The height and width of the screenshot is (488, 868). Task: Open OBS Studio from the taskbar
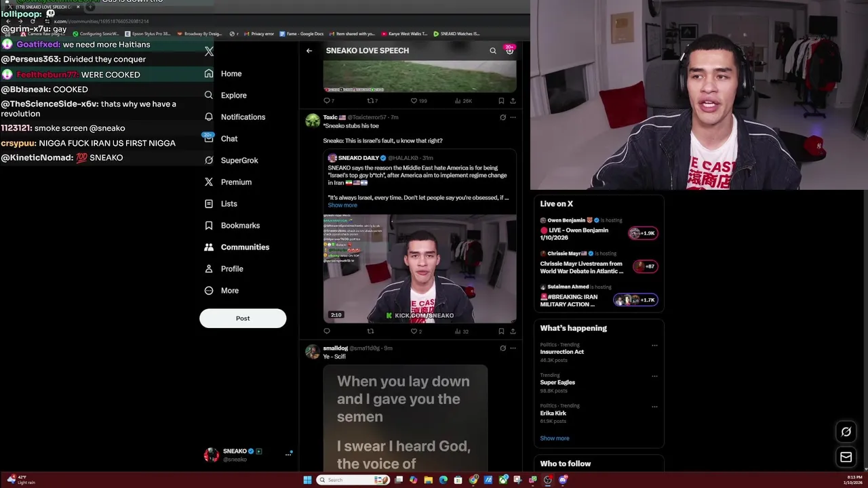[548, 480]
